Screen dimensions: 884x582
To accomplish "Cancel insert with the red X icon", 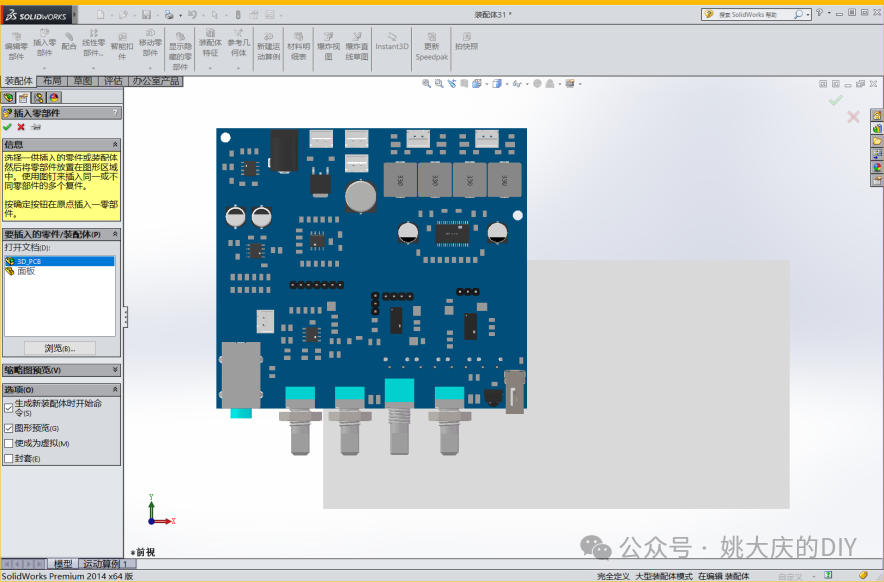I will (x=21, y=127).
